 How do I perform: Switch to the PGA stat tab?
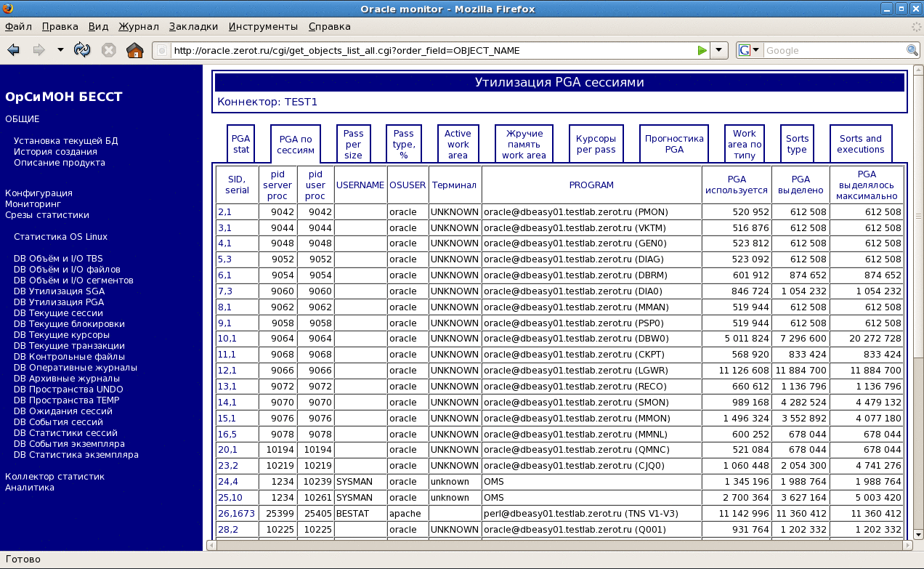(240, 144)
